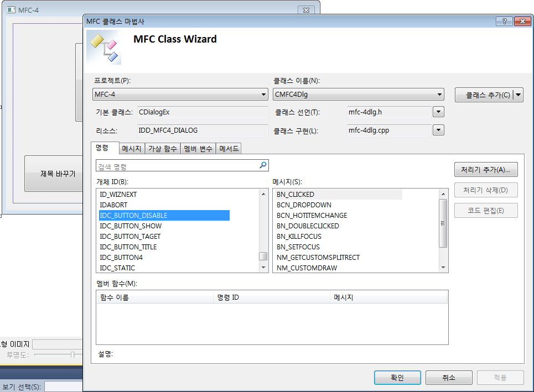The width and height of the screenshot is (534, 392).
Task: Select NM_CUSTOMDRAW in message list
Action: coord(307,268)
